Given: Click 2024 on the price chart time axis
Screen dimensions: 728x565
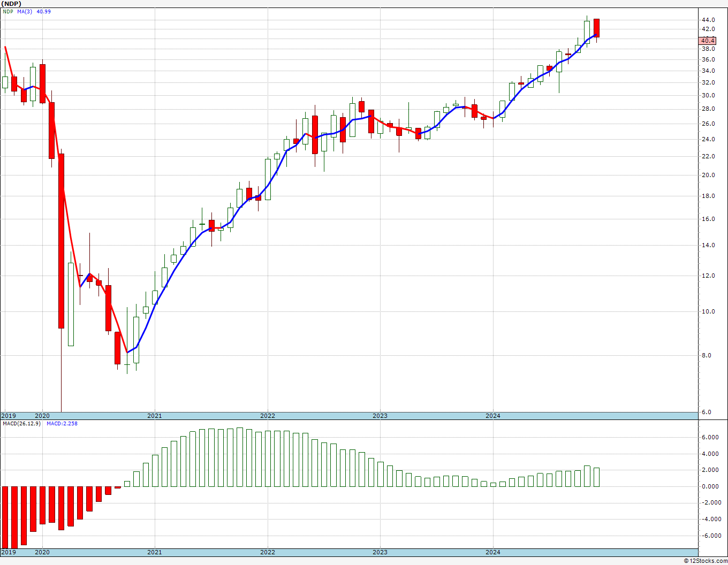Looking at the screenshot, I should pyautogui.click(x=493, y=416).
